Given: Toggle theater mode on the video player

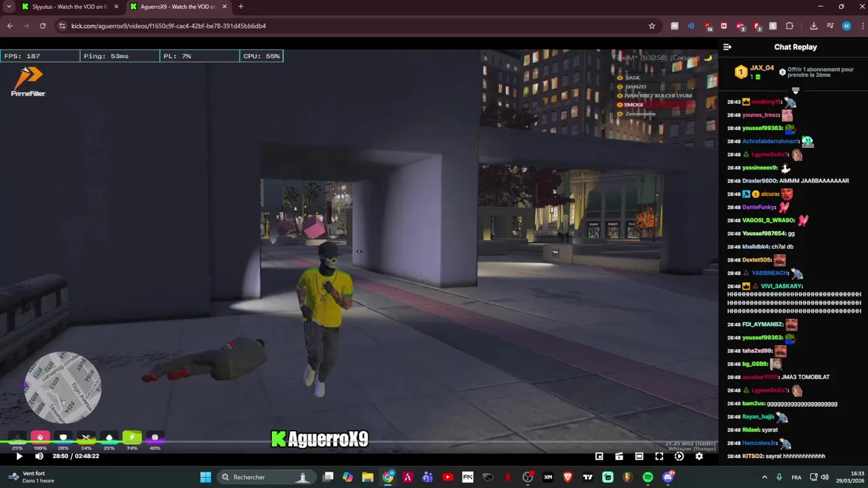Looking at the screenshot, I should [639, 456].
